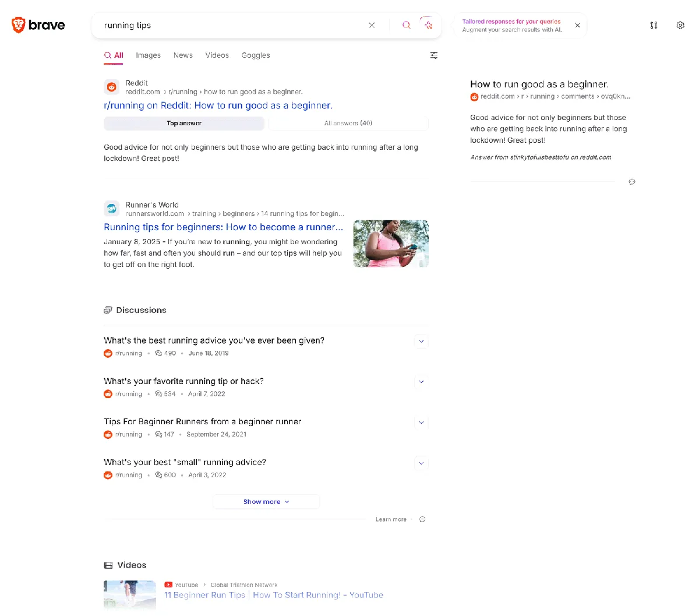This screenshot has height=616, width=699.
Task: Click 'What's the best running advice' discussion title
Action: (214, 340)
